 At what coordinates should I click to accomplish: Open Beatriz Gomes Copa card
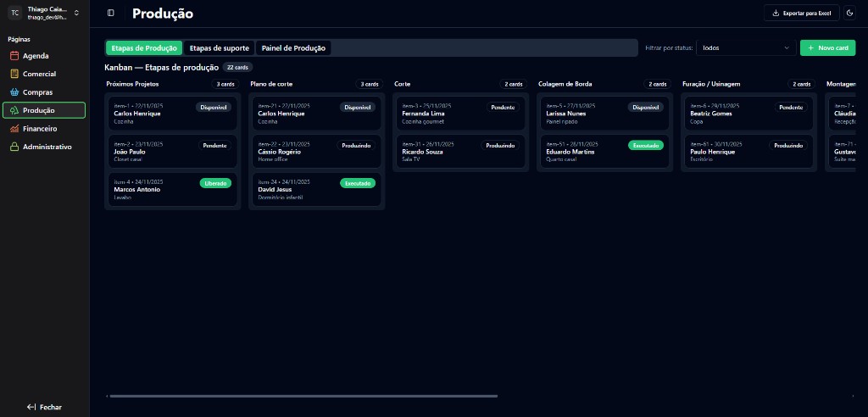[x=749, y=114]
